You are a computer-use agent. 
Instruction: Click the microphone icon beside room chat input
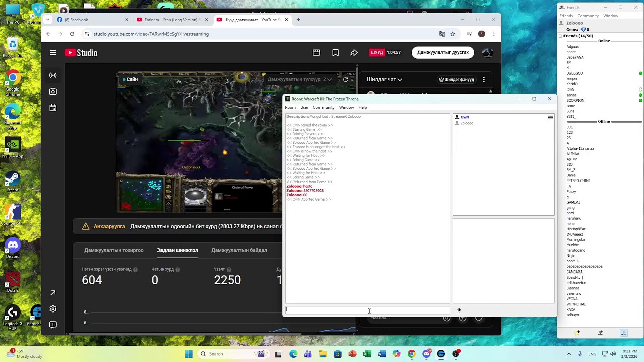click(x=459, y=310)
